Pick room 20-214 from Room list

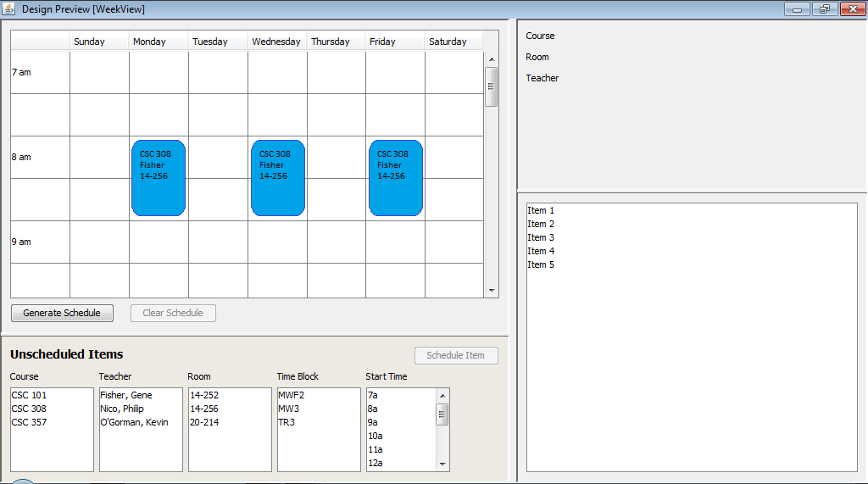pos(204,422)
